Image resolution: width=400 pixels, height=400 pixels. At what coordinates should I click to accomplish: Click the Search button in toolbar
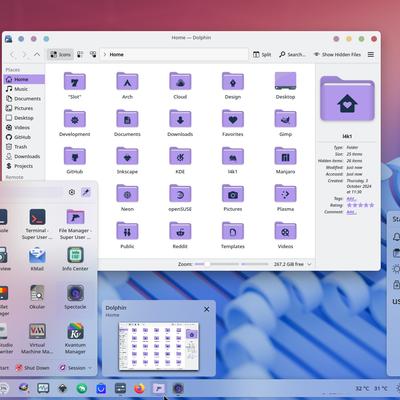pyautogui.click(x=292, y=54)
